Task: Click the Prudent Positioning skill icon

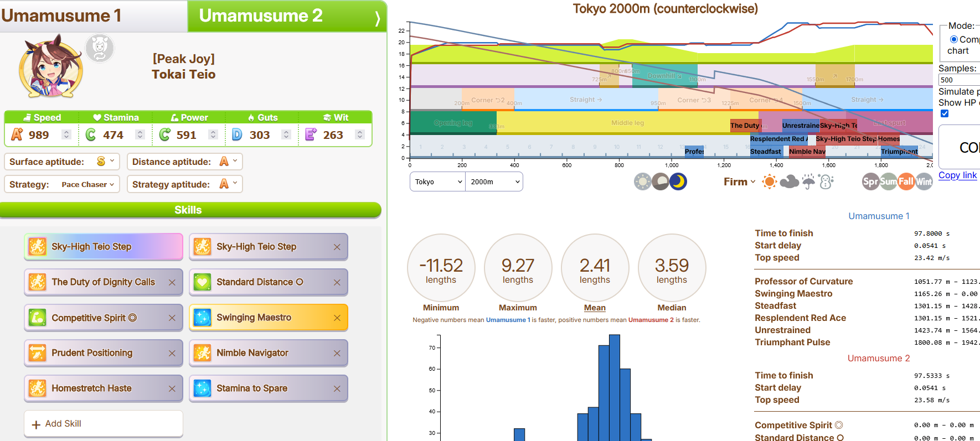Action: (37, 353)
